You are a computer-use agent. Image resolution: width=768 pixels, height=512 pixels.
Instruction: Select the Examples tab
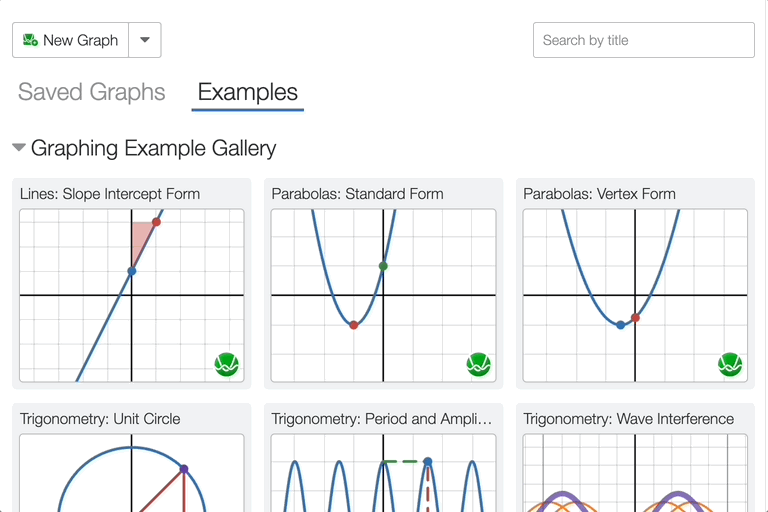click(x=248, y=92)
